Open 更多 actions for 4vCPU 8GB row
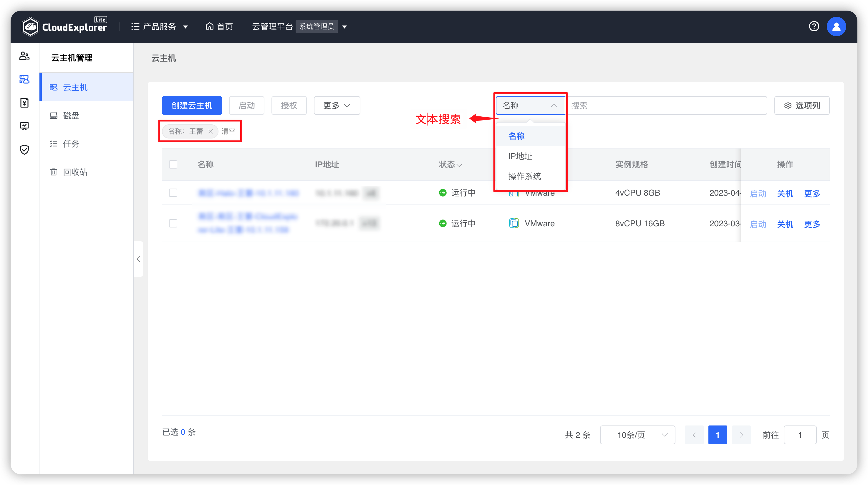This screenshot has height=485, width=868. (812, 193)
